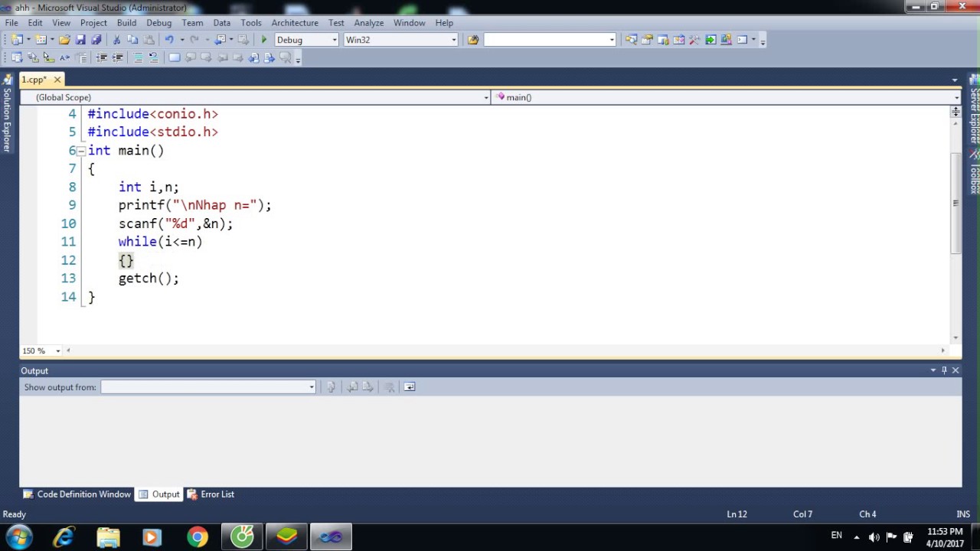Comment out the selected lines
The width and height of the screenshot is (980, 551).
[138, 57]
